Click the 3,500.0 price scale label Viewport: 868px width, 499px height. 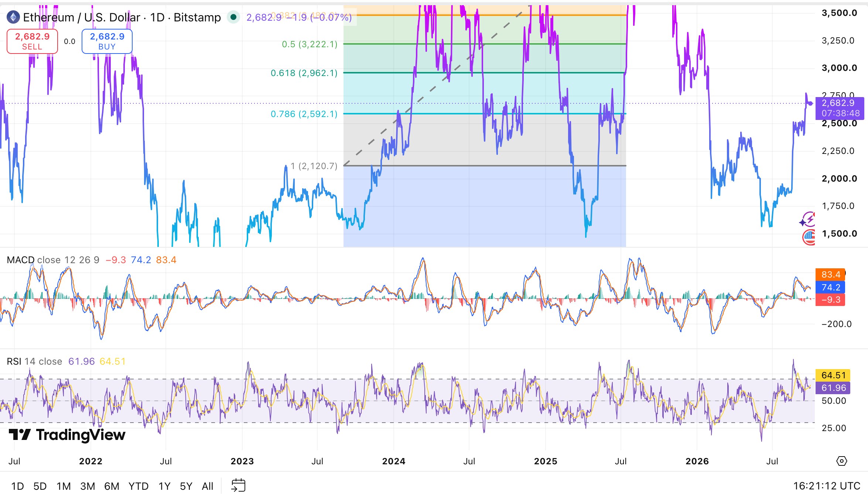(x=839, y=13)
